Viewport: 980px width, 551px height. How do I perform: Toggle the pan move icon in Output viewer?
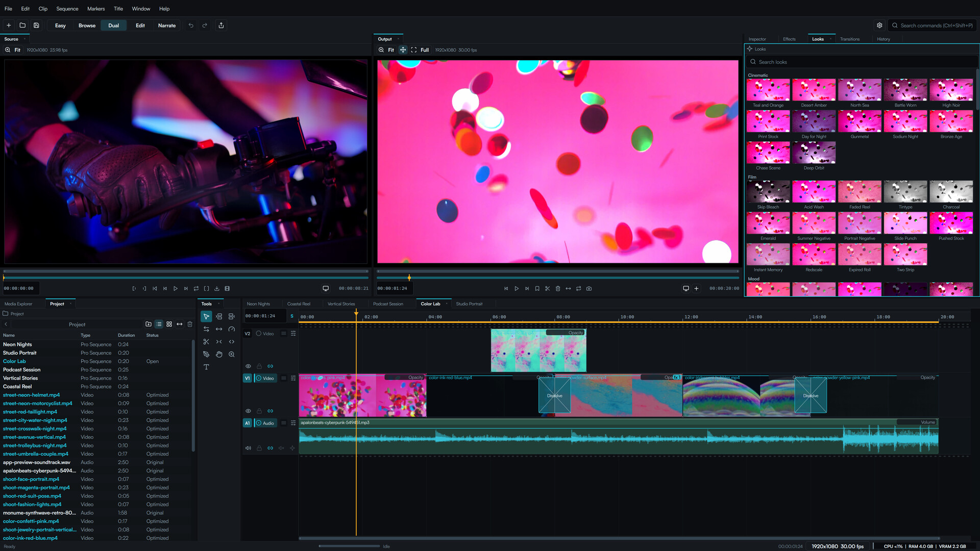pos(403,50)
